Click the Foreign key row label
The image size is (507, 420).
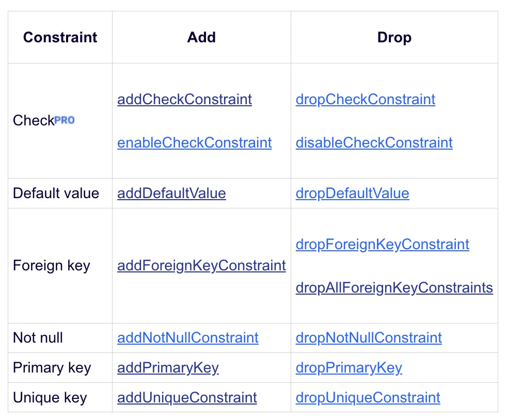click(x=52, y=266)
